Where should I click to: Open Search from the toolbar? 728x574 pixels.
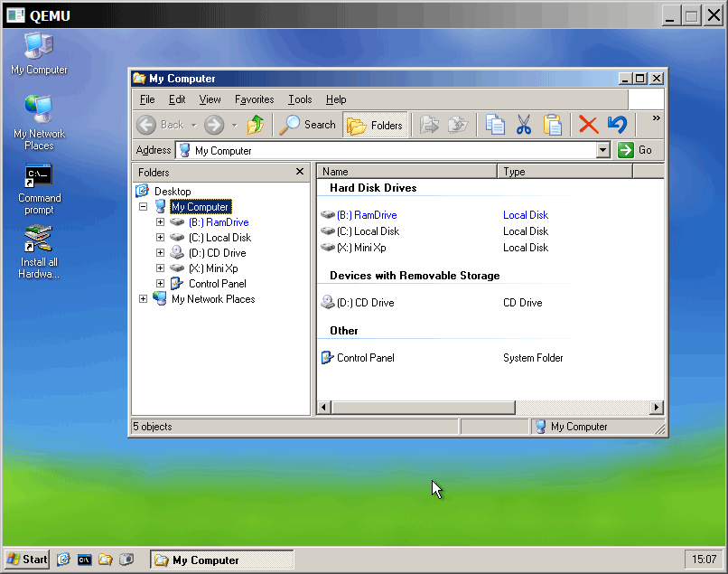coord(308,125)
